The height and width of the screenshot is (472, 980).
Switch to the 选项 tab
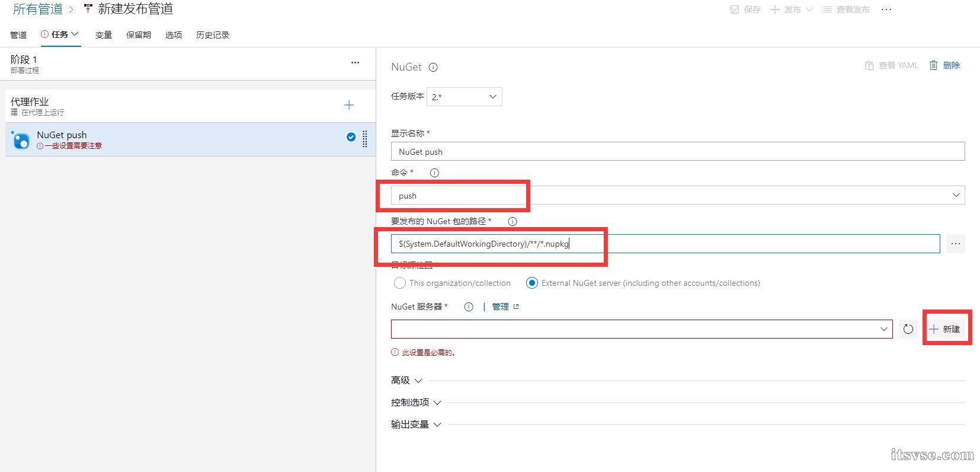(x=174, y=35)
